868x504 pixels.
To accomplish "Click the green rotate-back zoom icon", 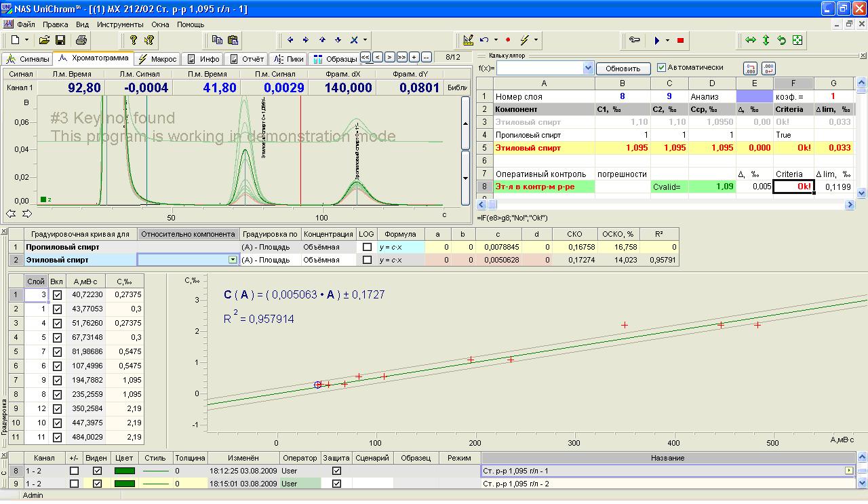I will (782, 40).
